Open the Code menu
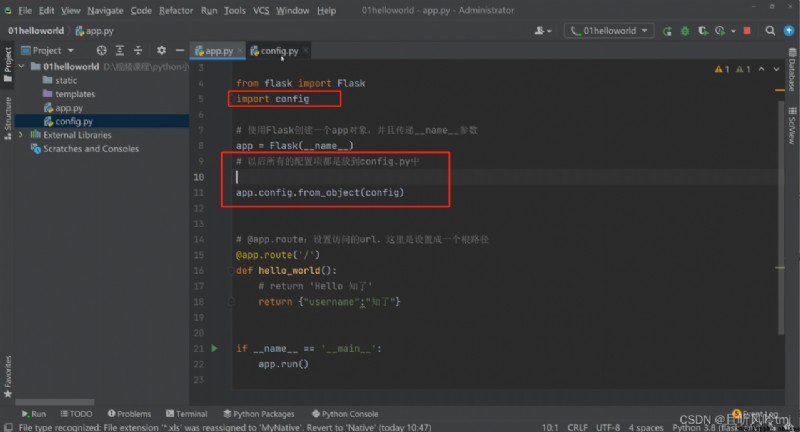This screenshot has width=800, height=432. tap(141, 10)
